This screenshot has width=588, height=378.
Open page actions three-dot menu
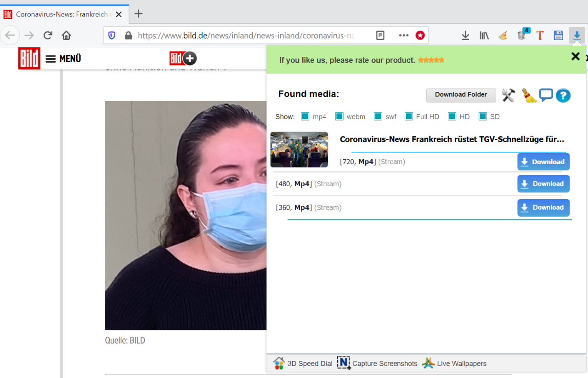click(403, 35)
